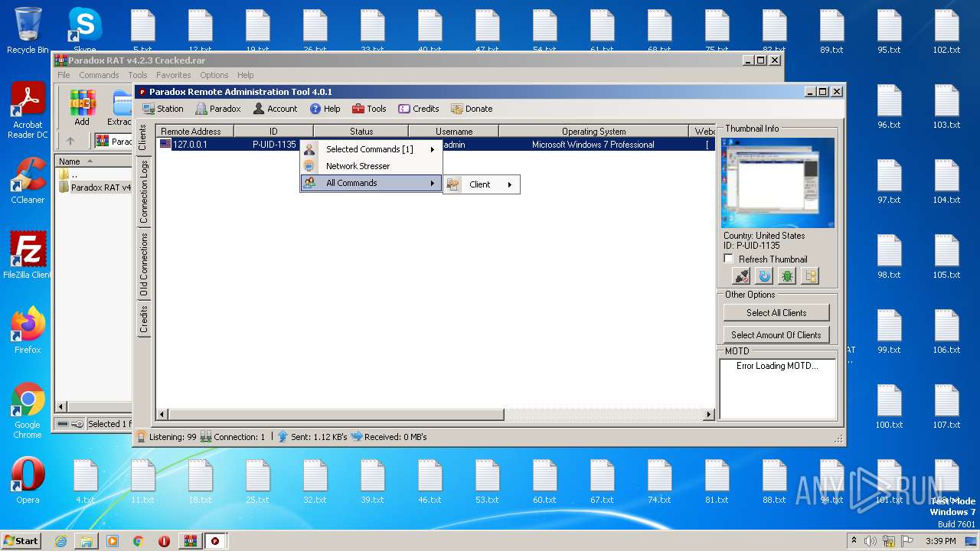Click the Start button

pos(21,540)
